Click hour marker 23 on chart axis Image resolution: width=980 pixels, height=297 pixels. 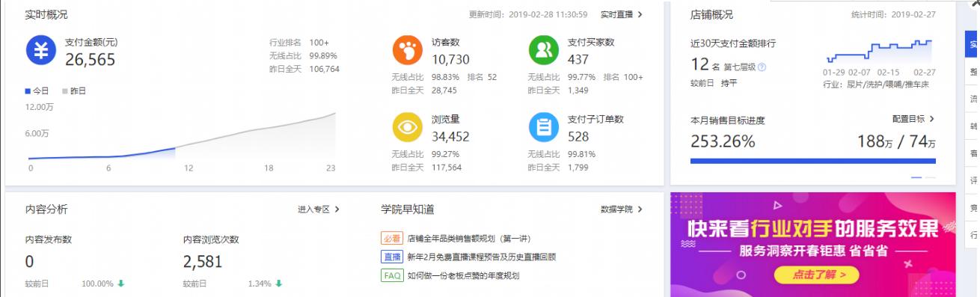click(x=330, y=168)
